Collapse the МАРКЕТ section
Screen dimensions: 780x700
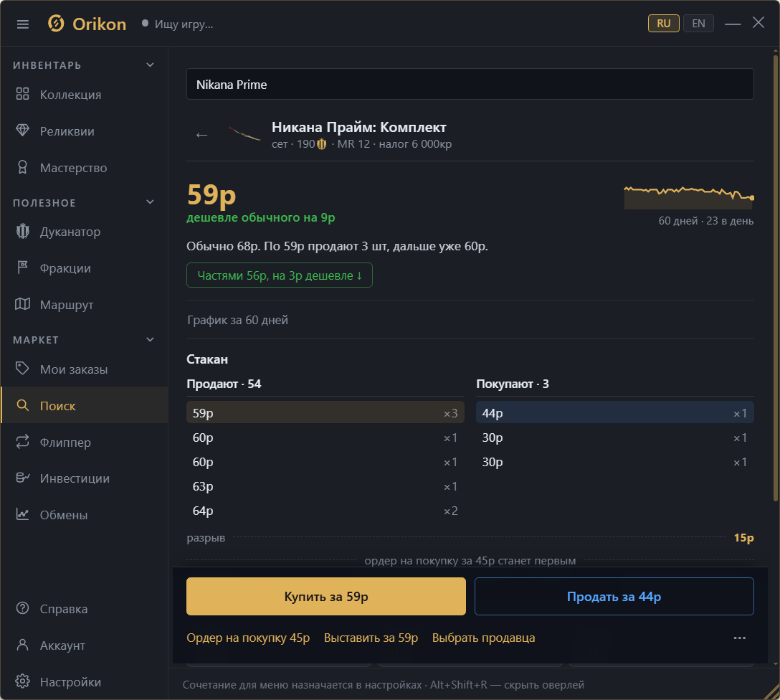coord(151,340)
